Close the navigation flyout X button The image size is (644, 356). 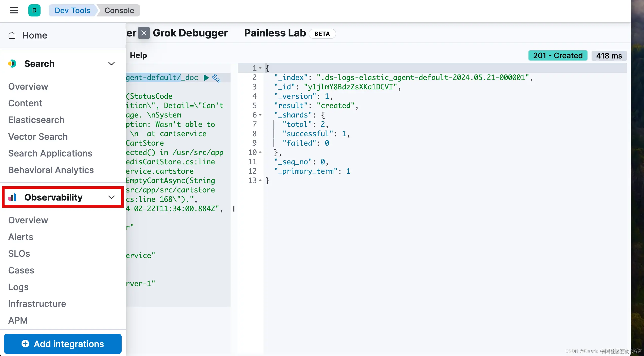click(144, 33)
